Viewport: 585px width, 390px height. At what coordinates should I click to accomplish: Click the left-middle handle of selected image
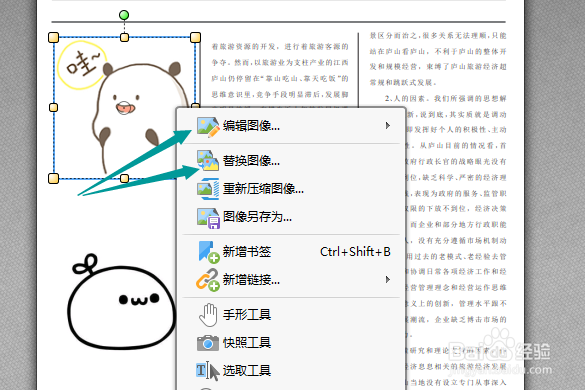pos(53,107)
